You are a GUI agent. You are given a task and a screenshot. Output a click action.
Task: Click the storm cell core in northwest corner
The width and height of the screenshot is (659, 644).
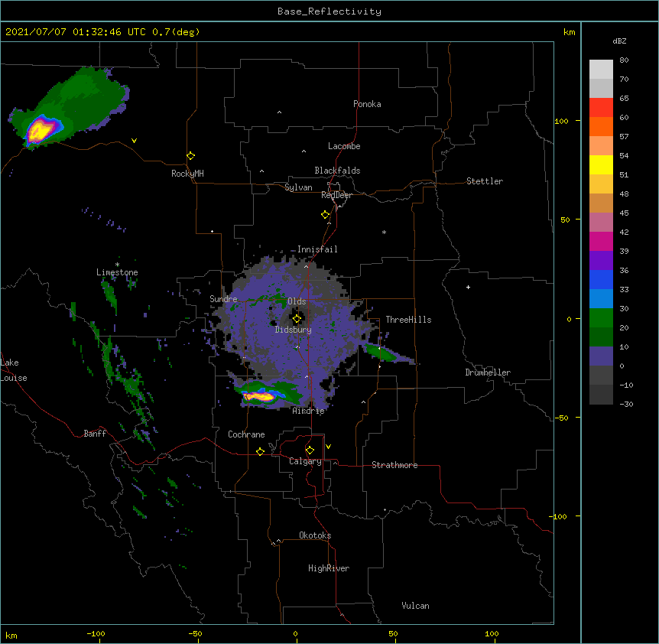click(40, 129)
